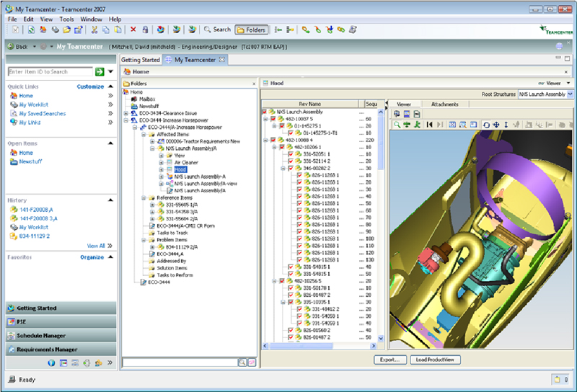
Task: Switch to the Attachments tab
Action: click(x=445, y=104)
